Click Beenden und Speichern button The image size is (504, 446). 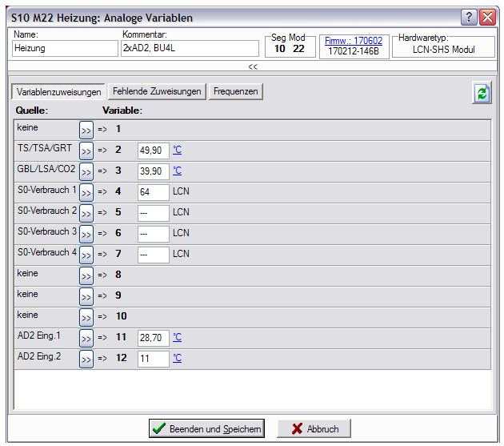(x=206, y=429)
